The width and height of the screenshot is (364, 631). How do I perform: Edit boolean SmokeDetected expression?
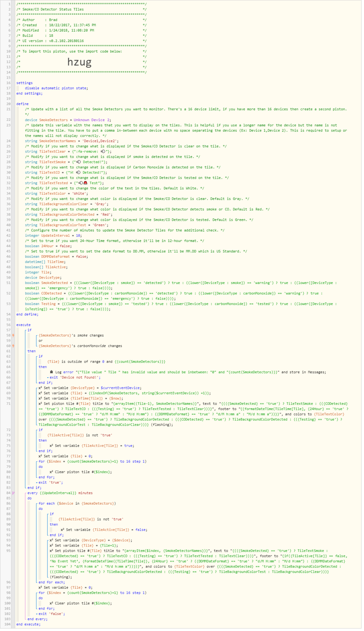pyautogui.click(x=181, y=286)
